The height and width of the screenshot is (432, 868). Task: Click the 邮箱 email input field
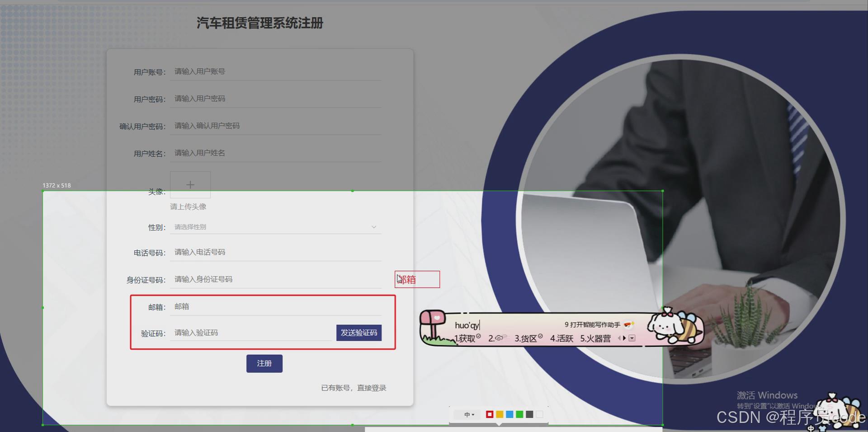[x=276, y=306]
